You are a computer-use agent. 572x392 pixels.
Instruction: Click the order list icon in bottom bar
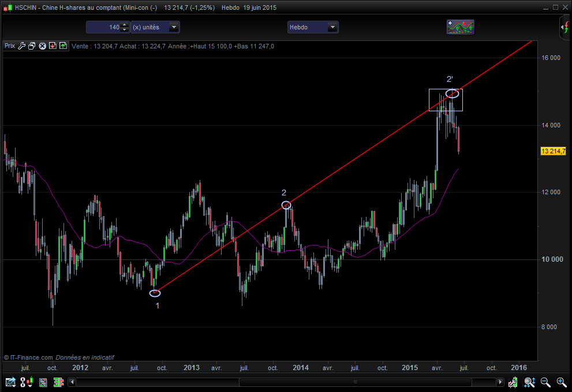pos(43,382)
